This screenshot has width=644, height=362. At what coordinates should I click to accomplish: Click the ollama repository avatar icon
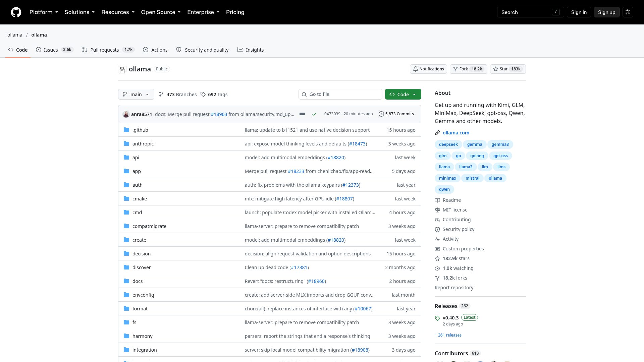(x=122, y=69)
